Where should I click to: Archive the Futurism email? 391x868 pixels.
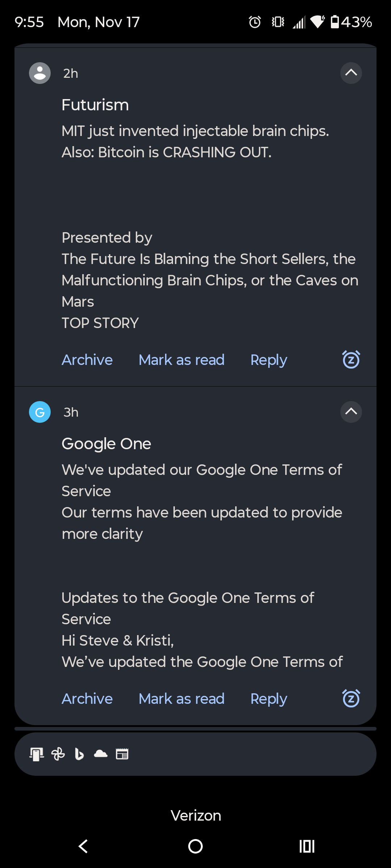pos(87,360)
